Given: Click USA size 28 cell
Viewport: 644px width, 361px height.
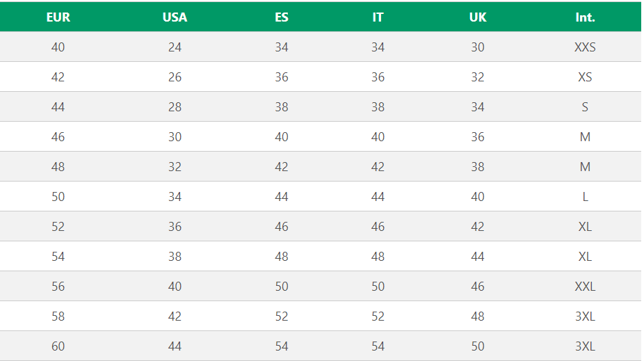Looking at the screenshot, I should pyautogui.click(x=175, y=107).
